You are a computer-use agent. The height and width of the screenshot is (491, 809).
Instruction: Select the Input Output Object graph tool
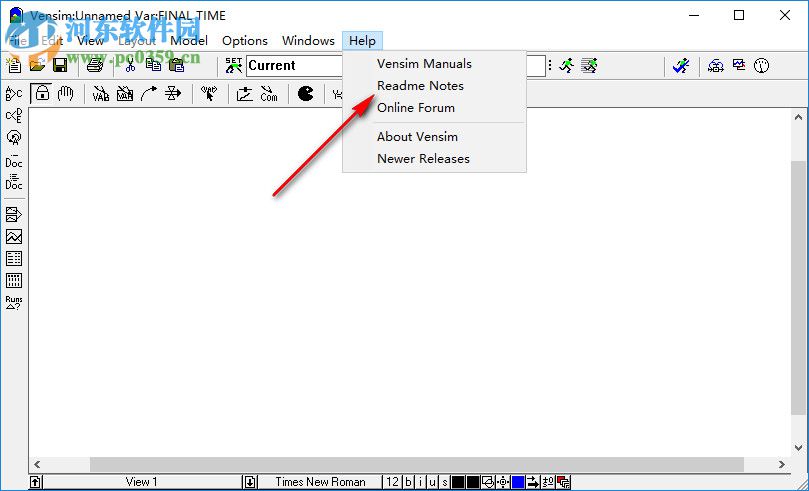(x=245, y=93)
